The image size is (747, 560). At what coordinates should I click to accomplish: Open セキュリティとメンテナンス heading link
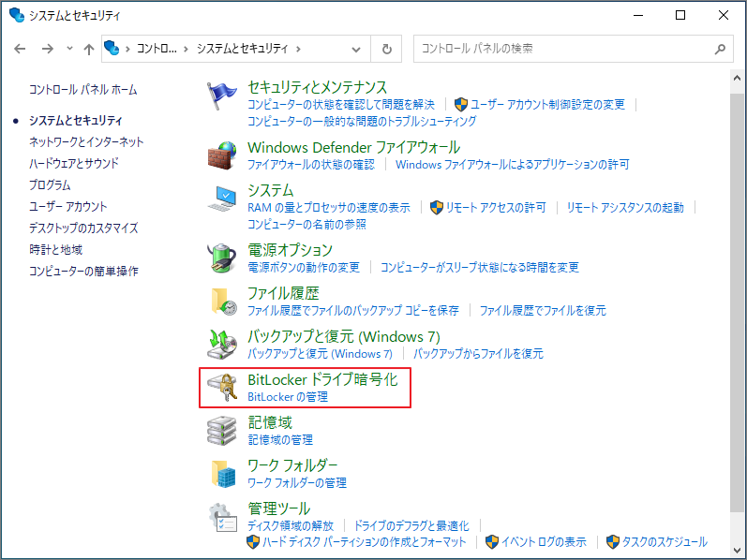[x=318, y=87]
